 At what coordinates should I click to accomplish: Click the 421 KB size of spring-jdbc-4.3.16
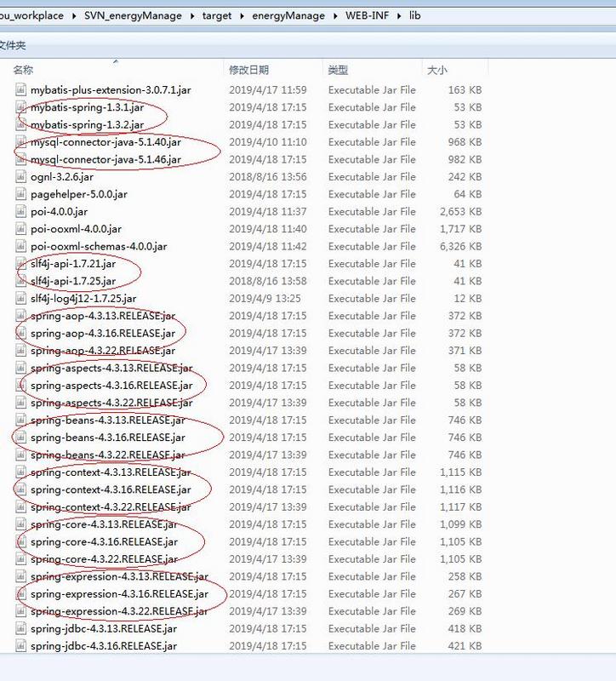[465, 646]
